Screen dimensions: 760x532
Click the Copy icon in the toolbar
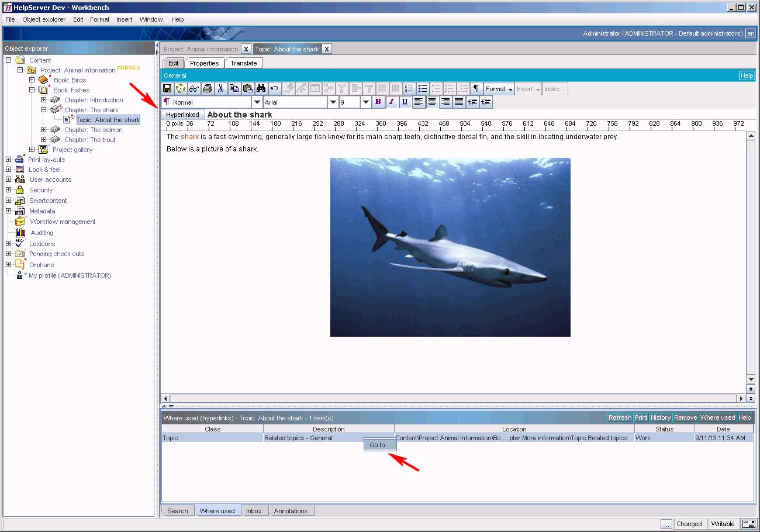tap(233, 88)
